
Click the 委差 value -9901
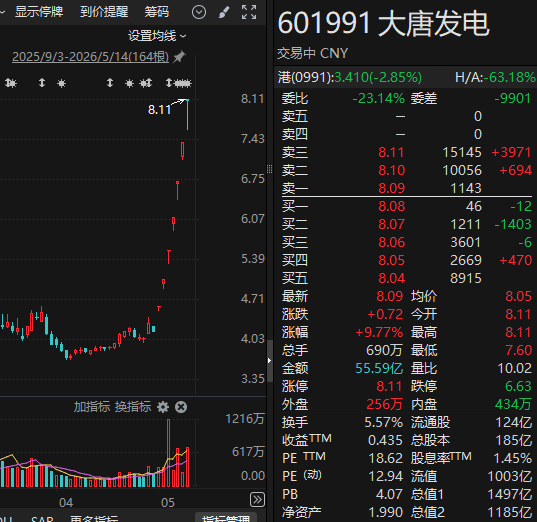pos(513,99)
